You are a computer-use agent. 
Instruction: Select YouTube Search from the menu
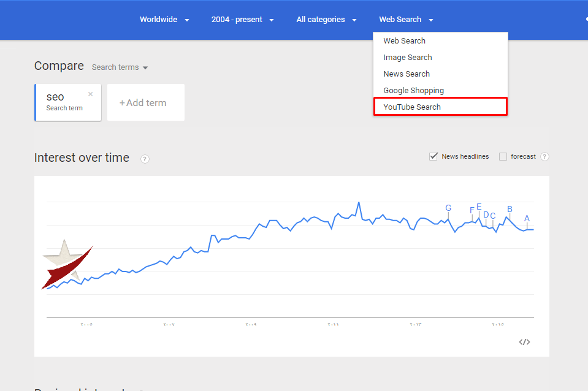[412, 107]
